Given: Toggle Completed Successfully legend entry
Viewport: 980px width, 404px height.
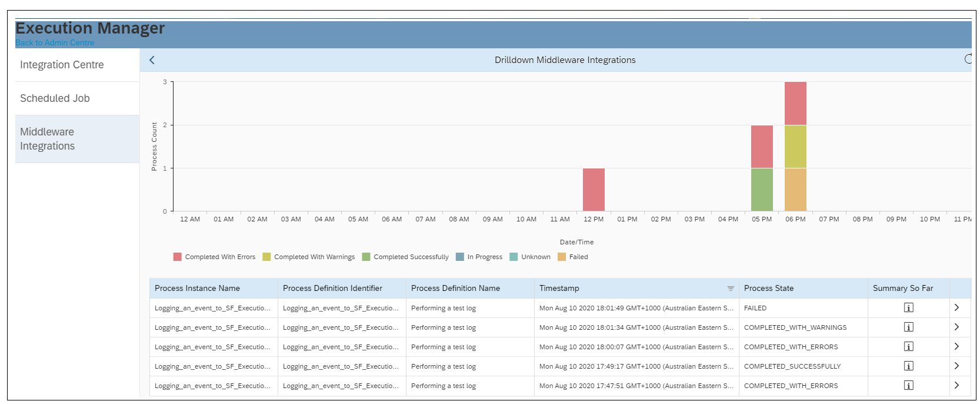Looking at the screenshot, I should point(405,257).
